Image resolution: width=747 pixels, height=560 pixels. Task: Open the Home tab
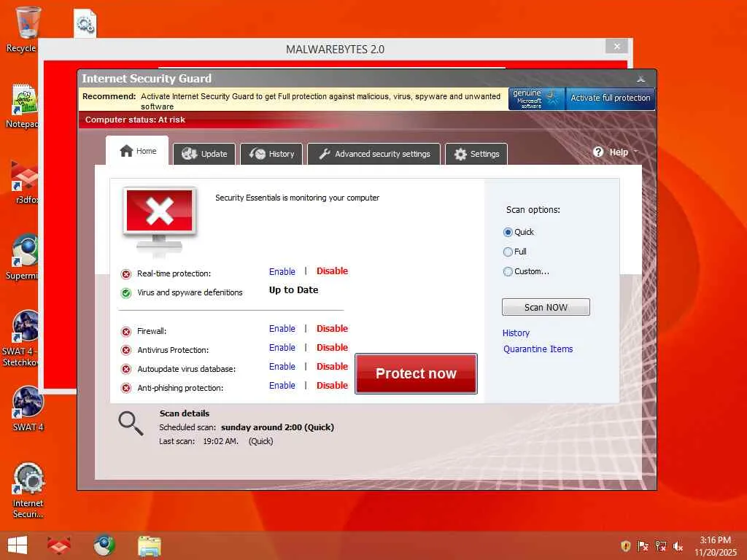click(137, 151)
